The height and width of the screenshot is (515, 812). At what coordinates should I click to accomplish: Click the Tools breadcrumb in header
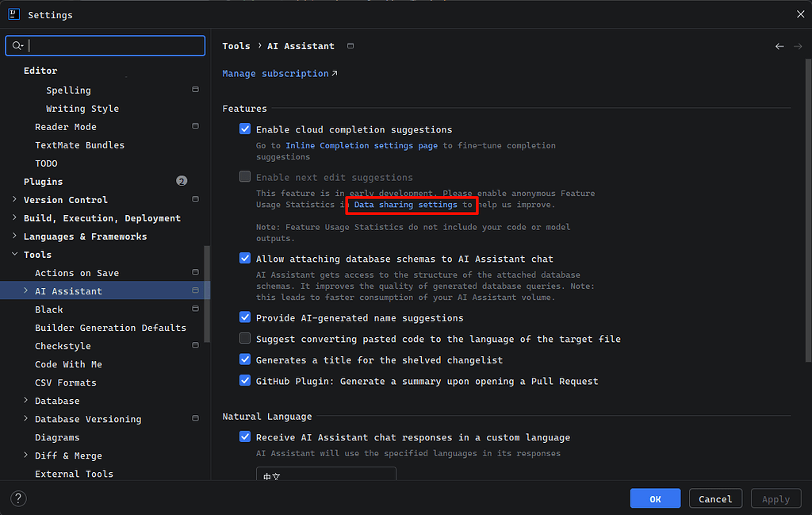pyautogui.click(x=236, y=46)
